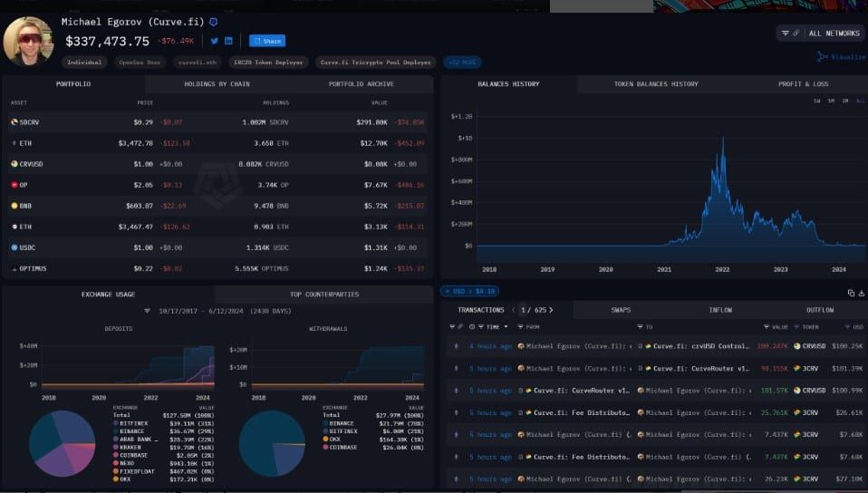Click the CRVUSD token icon in portfolio

click(14, 164)
